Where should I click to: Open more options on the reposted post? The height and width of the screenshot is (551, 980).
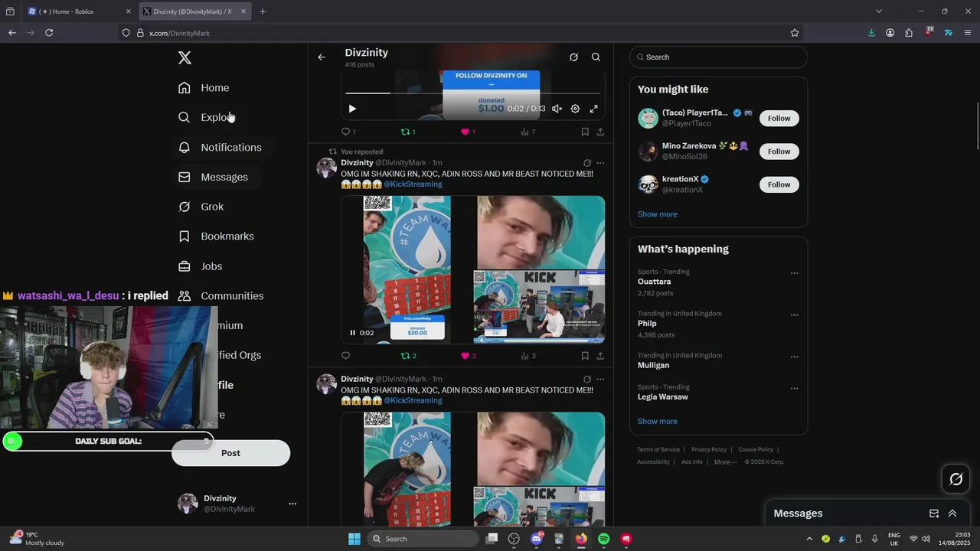coord(600,163)
